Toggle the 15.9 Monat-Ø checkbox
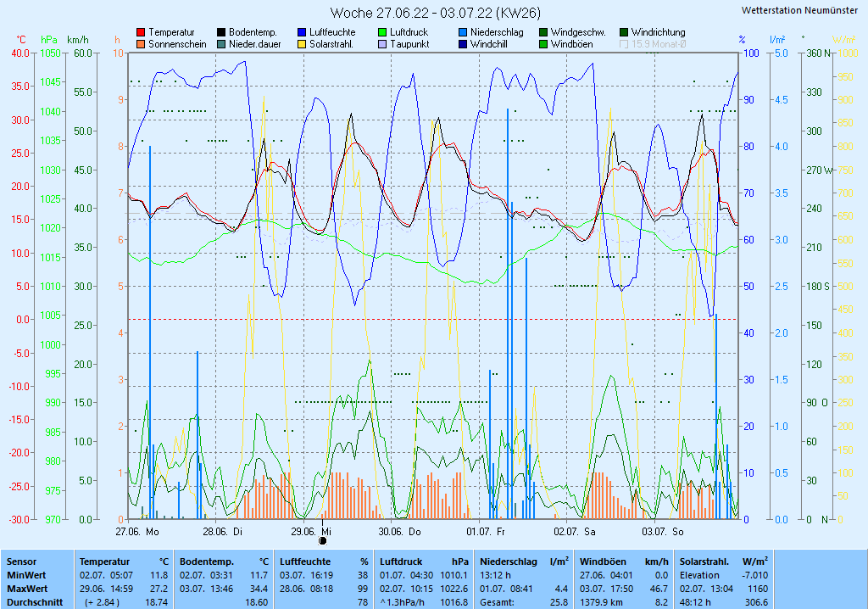 click(x=625, y=44)
